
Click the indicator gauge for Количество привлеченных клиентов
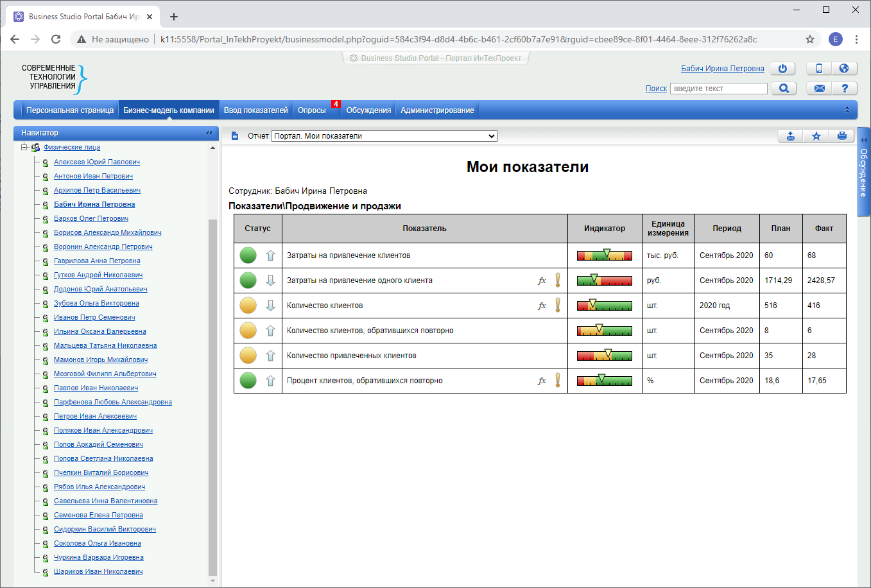point(604,356)
